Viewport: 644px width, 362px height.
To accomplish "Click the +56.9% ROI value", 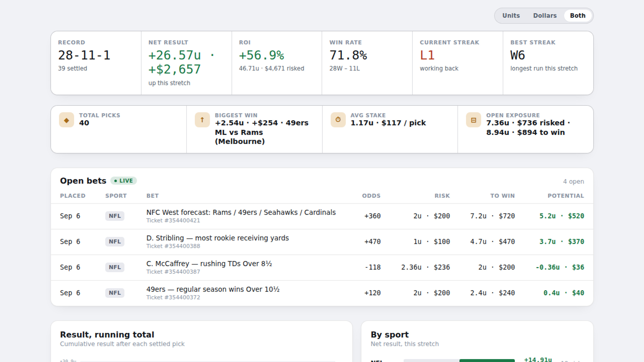I will (262, 55).
